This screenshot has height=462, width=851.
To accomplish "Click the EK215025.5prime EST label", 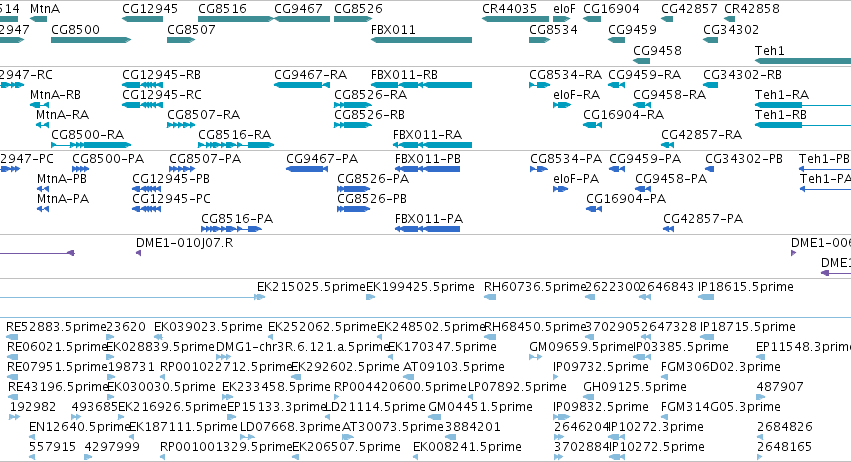I will [311, 287].
